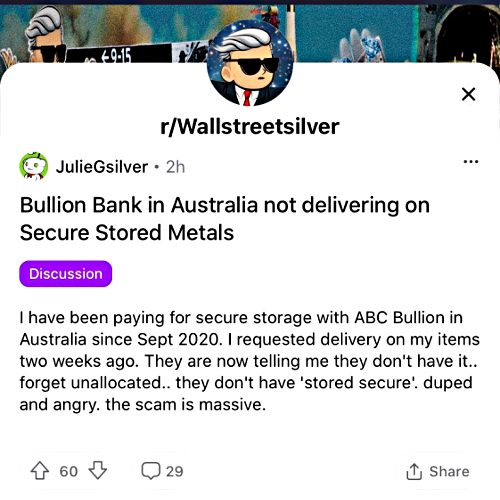Viewport: 500px width, 500px height.
Task: Click the post body text about ABC Bullion
Action: pyautogui.click(x=249, y=361)
